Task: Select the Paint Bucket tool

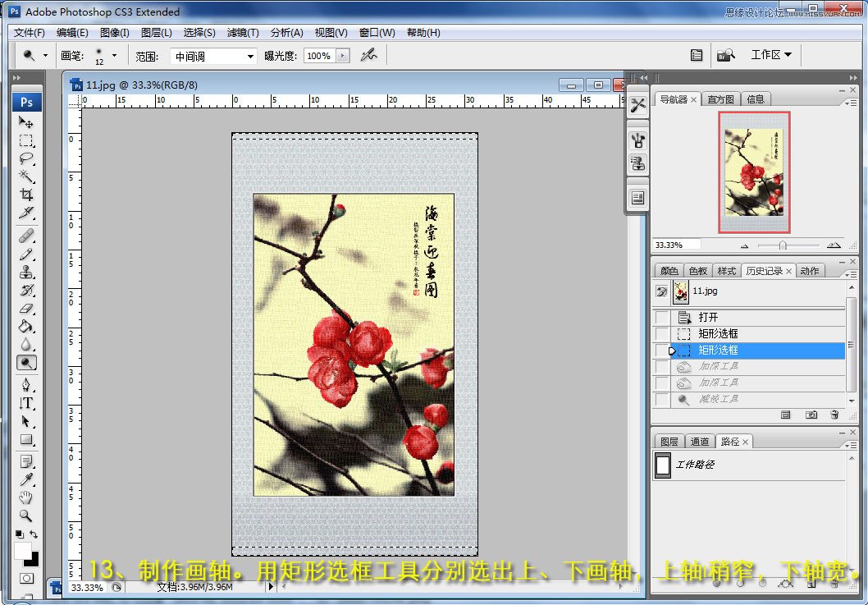Action: tap(27, 327)
